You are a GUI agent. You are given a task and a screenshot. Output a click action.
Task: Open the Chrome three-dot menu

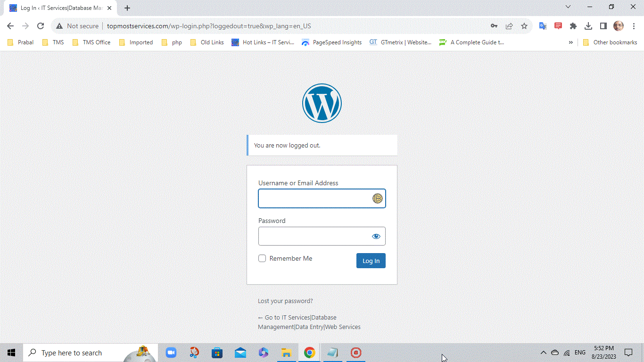coord(634,26)
